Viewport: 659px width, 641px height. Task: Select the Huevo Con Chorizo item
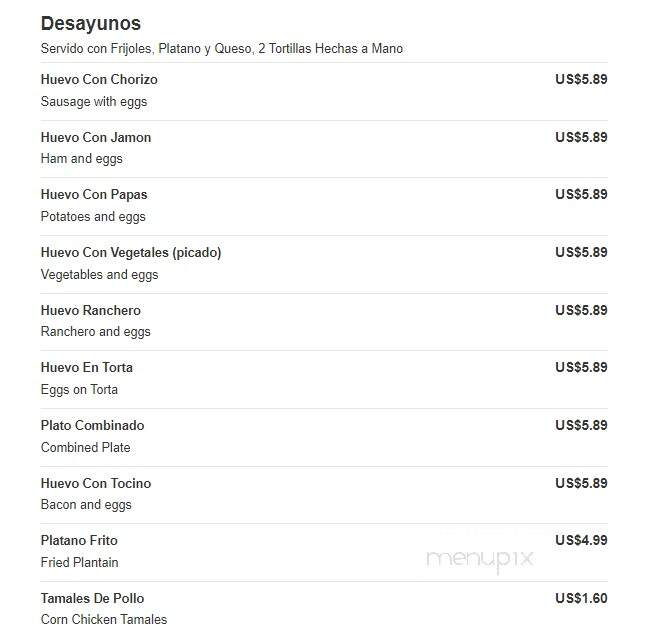(99, 79)
